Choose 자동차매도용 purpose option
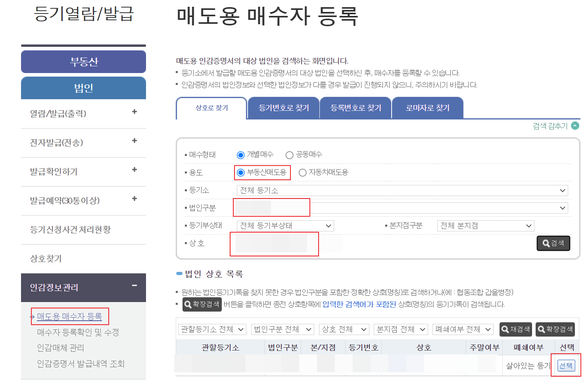Viewport: 588px width, 385px height. point(302,173)
